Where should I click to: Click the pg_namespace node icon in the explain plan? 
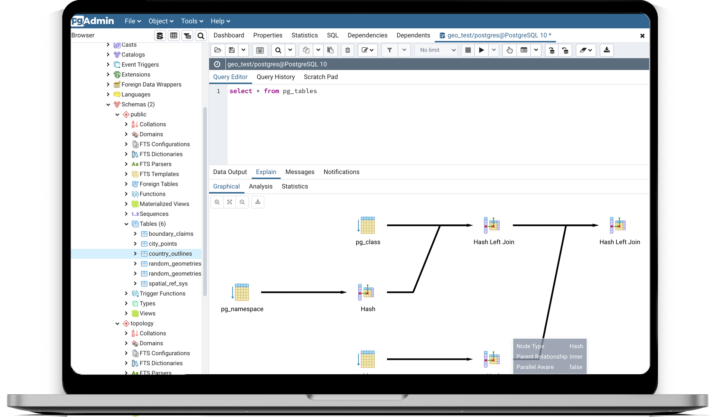pos(241,292)
